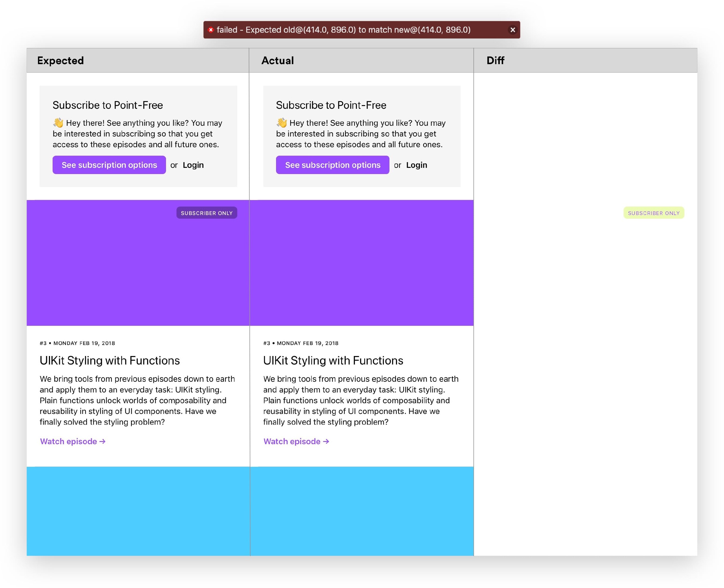Select the Actual column header
Screen dimensions: 724x588
click(278, 61)
